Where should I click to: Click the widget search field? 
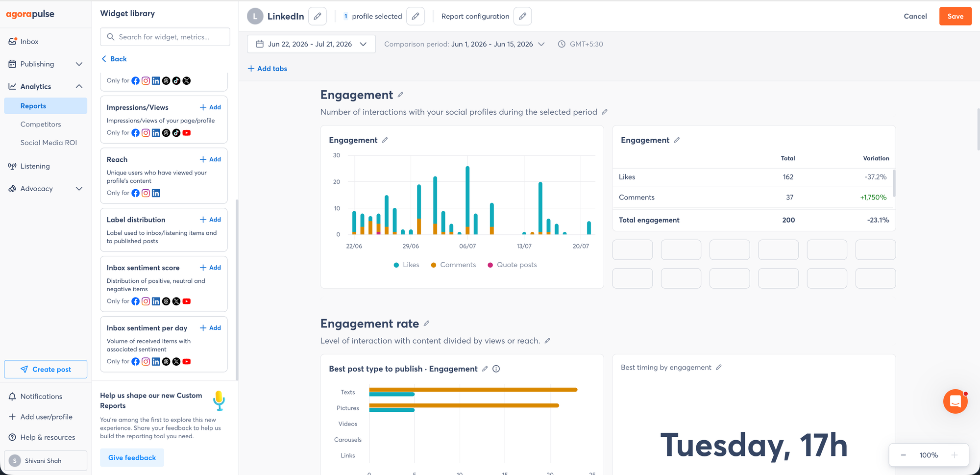(165, 37)
